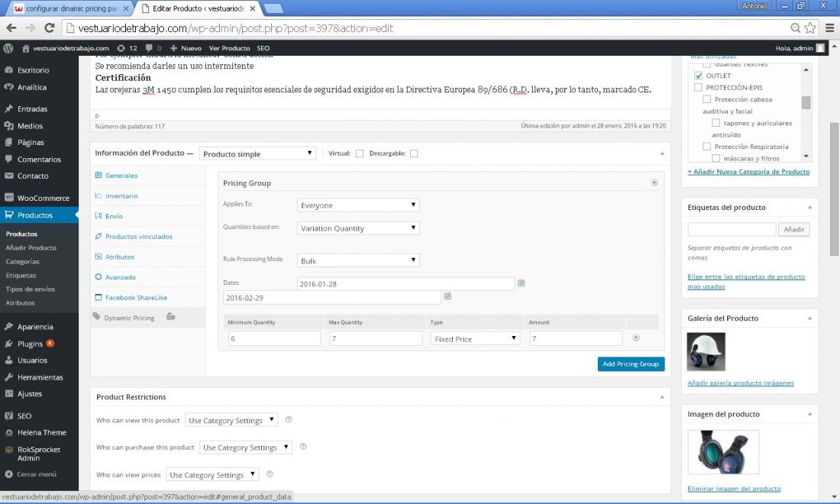
Task: Open Fixed Price type dropdown
Action: [x=475, y=339]
